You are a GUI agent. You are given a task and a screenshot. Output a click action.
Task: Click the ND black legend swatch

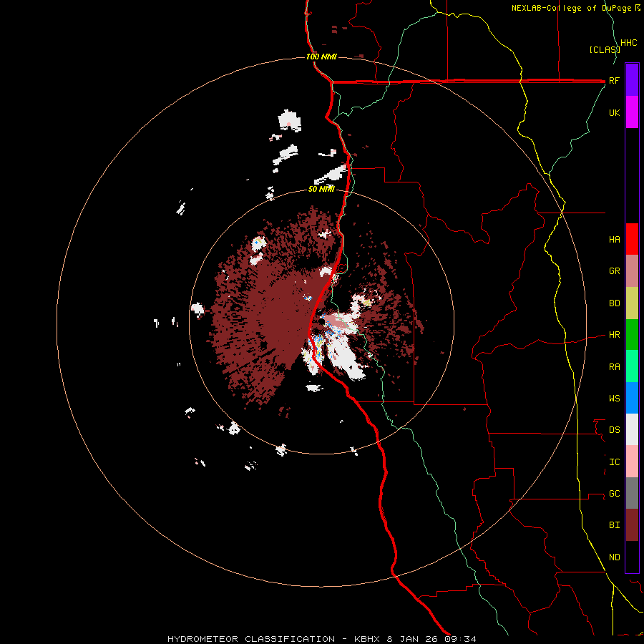tap(632, 557)
